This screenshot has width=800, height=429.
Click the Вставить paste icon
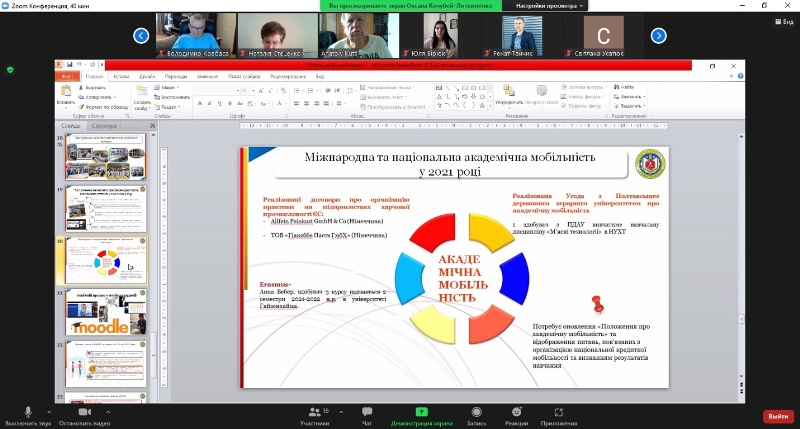(x=66, y=91)
